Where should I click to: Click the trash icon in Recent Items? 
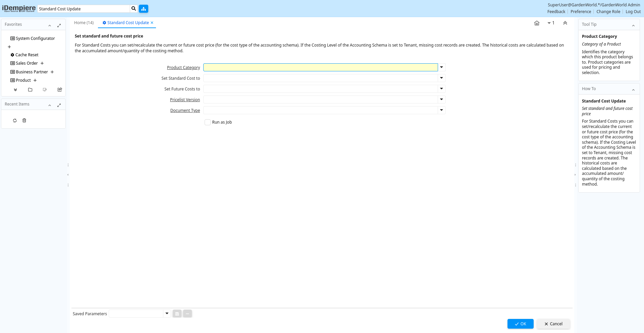(x=24, y=121)
